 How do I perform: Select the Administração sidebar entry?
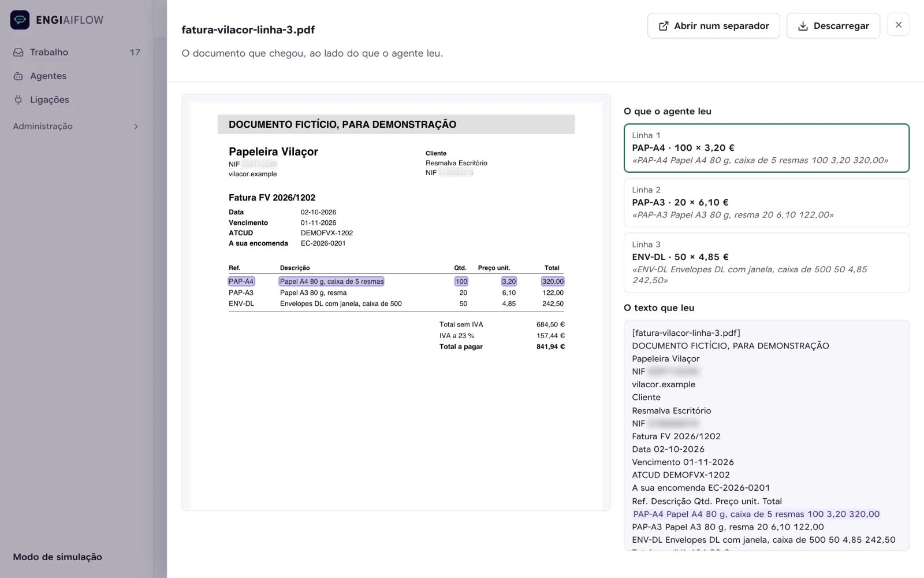point(77,126)
